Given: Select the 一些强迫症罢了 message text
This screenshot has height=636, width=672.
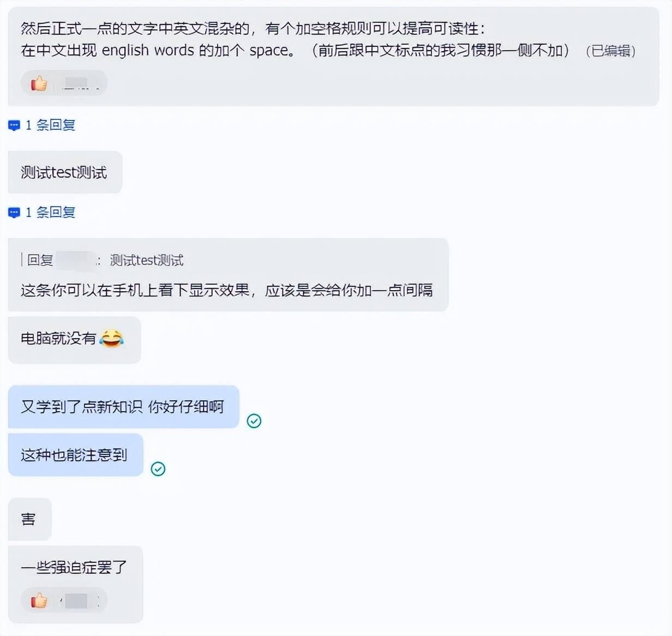Looking at the screenshot, I should [74, 567].
